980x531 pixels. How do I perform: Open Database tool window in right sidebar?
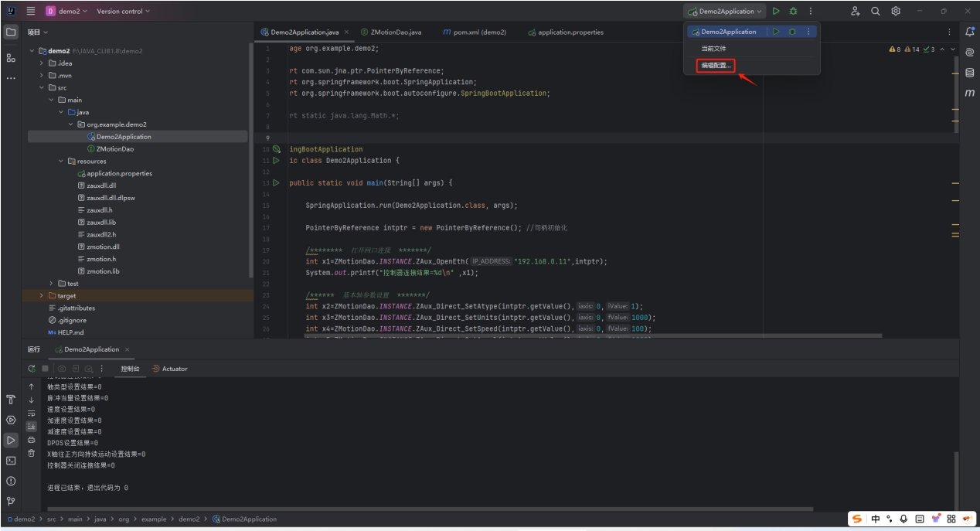click(970, 73)
